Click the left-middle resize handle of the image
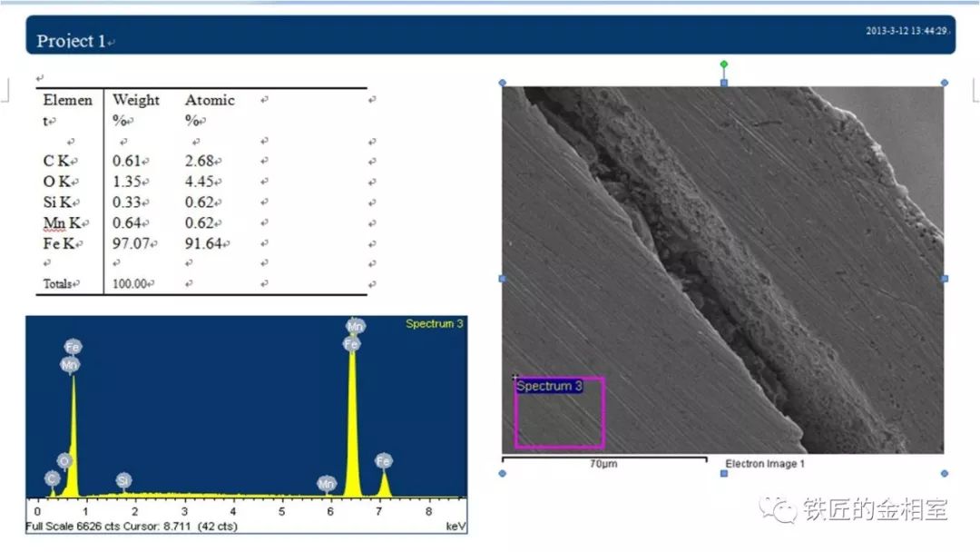The image size is (980, 552). (x=503, y=278)
